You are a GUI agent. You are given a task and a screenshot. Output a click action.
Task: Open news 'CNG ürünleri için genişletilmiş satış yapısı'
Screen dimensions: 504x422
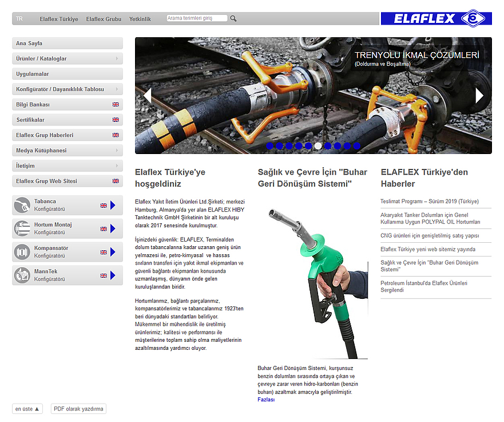pos(430,235)
